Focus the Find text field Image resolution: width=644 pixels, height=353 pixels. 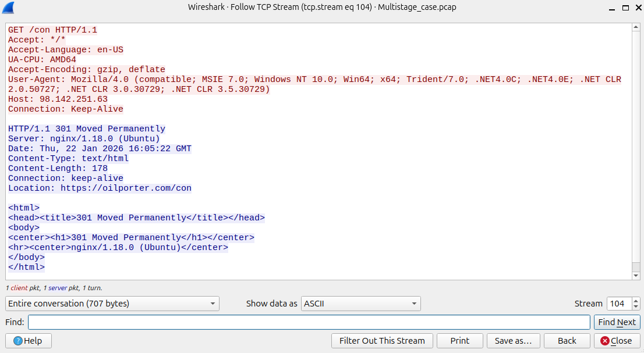pos(309,322)
